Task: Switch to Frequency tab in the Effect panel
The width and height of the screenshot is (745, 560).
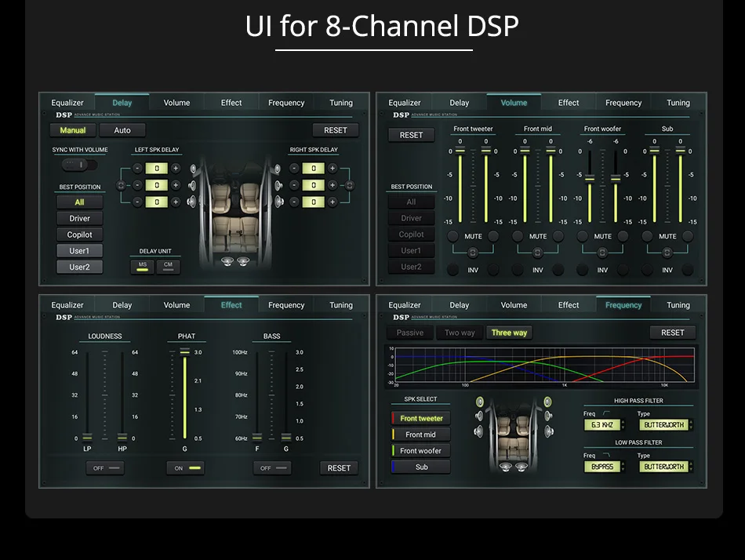Action: tap(286, 305)
